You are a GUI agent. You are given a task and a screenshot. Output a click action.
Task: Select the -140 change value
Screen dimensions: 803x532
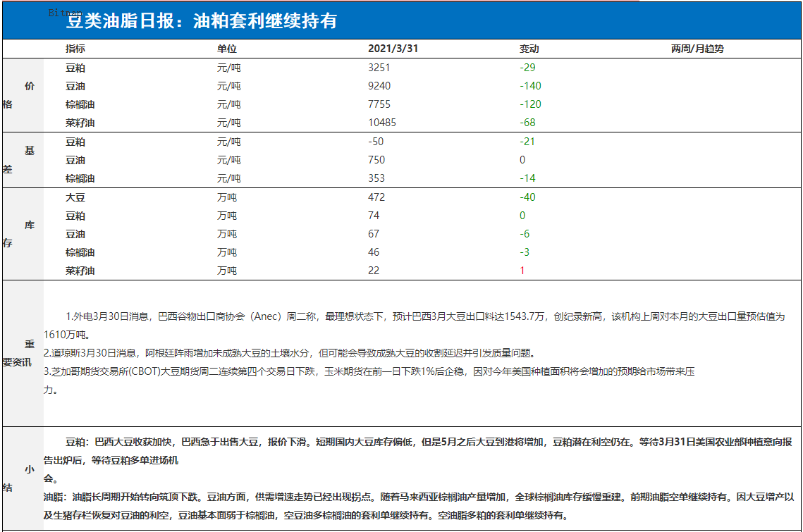(531, 86)
